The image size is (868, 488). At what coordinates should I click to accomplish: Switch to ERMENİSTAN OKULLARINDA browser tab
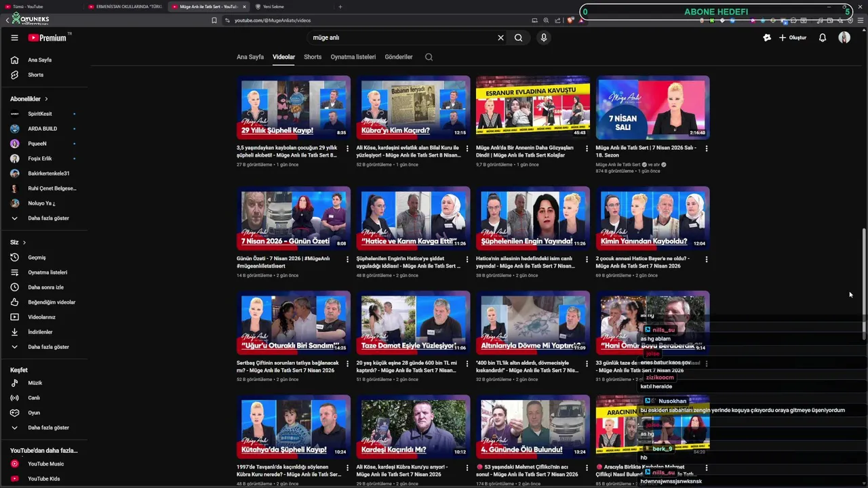[x=125, y=7]
